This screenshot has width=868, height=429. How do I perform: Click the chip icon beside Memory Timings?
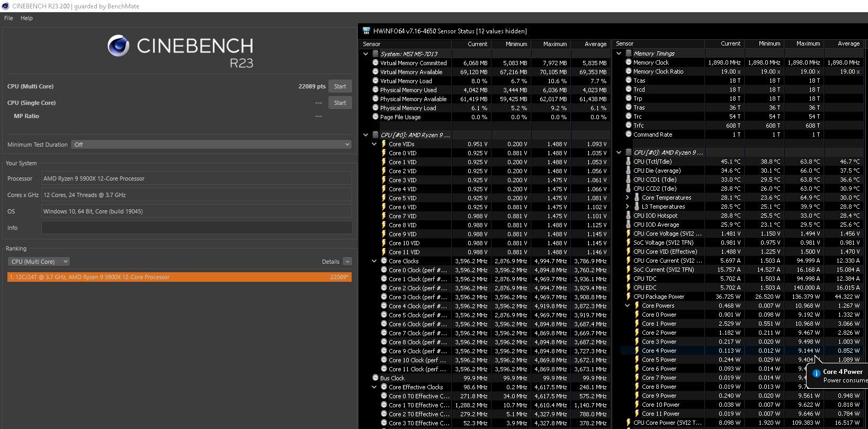[628, 53]
